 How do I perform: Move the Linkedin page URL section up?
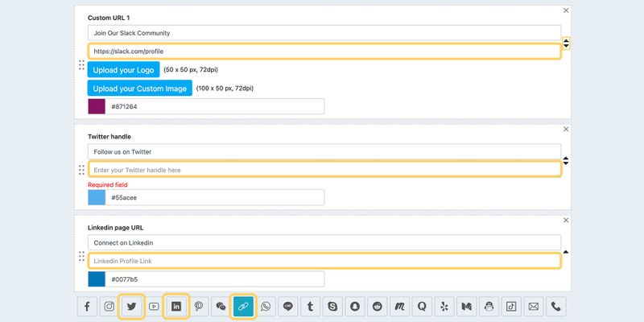[566, 251]
